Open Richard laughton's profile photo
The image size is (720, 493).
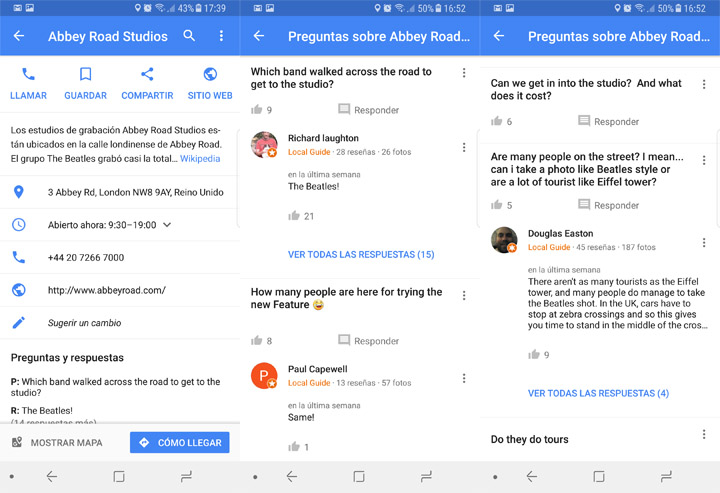click(264, 145)
